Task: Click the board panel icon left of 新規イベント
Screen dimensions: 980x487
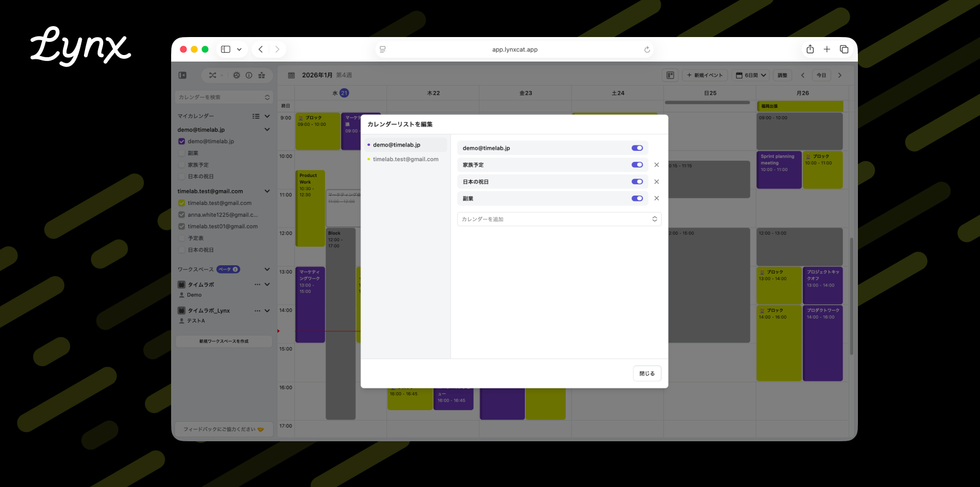Action: pyautogui.click(x=670, y=75)
